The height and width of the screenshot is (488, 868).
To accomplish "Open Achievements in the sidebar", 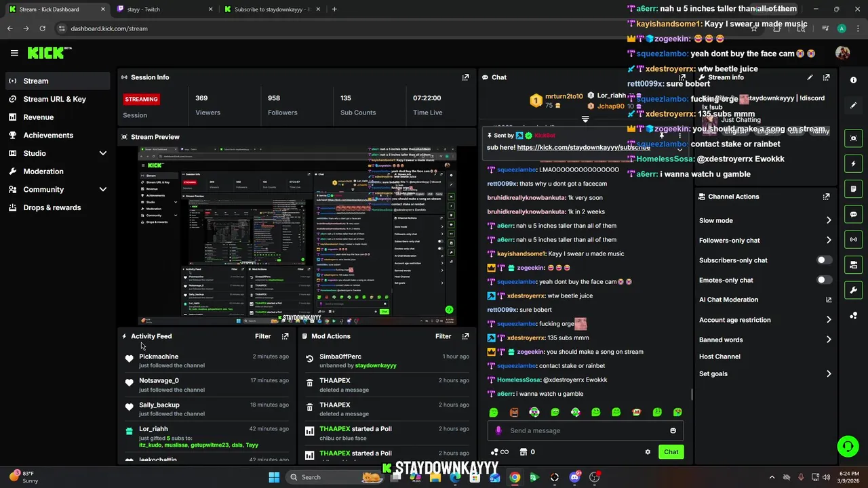I will 58,135.
